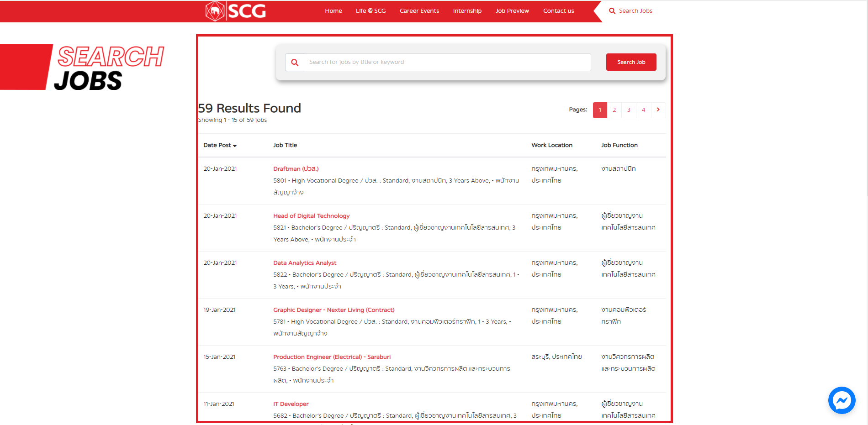The height and width of the screenshot is (425, 868).
Task: Click the 59 Results Found heading
Action: [249, 108]
